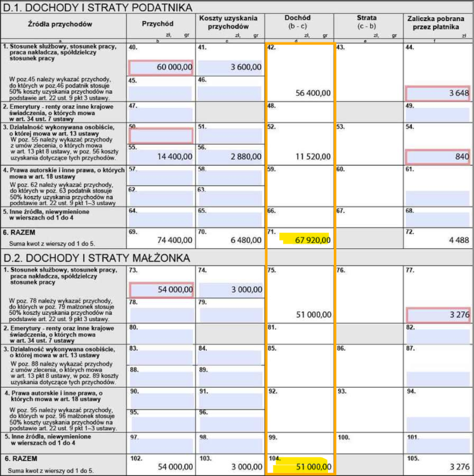The height and width of the screenshot is (476, 474).
Task: Click the empty copyright income field 57
Action: [161, 178]
